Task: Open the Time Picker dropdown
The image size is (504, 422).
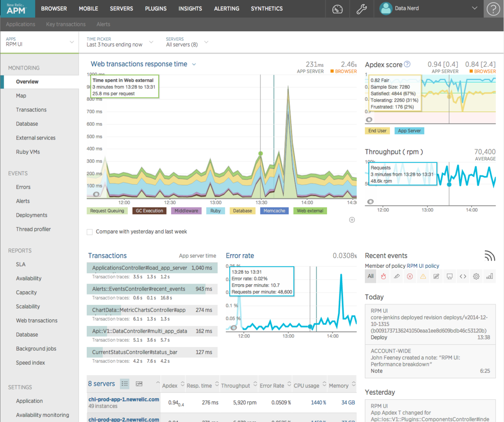Action: pyautogui.click(x=120, y=42)
